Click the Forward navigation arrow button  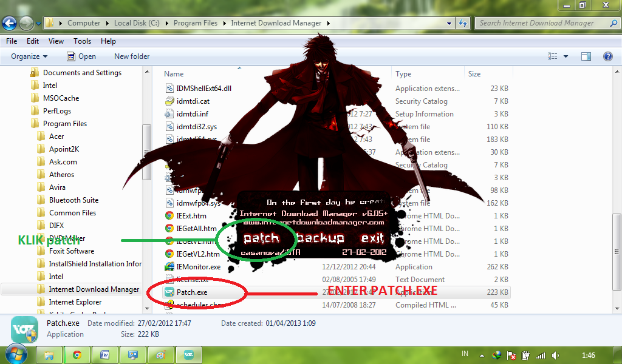26,24
